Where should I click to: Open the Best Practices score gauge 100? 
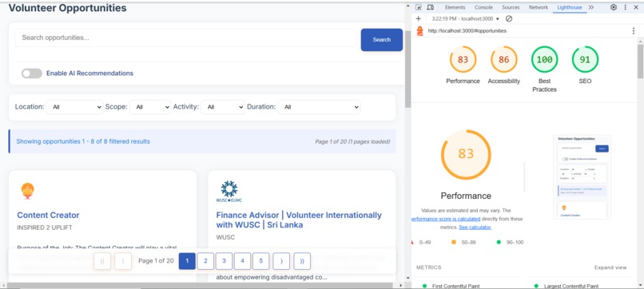[x=545, y=60]
